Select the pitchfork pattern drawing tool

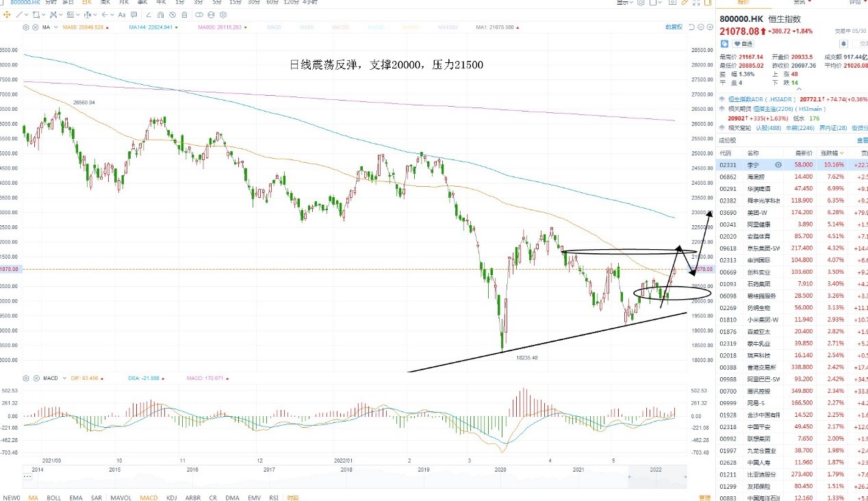click(53, 14)
